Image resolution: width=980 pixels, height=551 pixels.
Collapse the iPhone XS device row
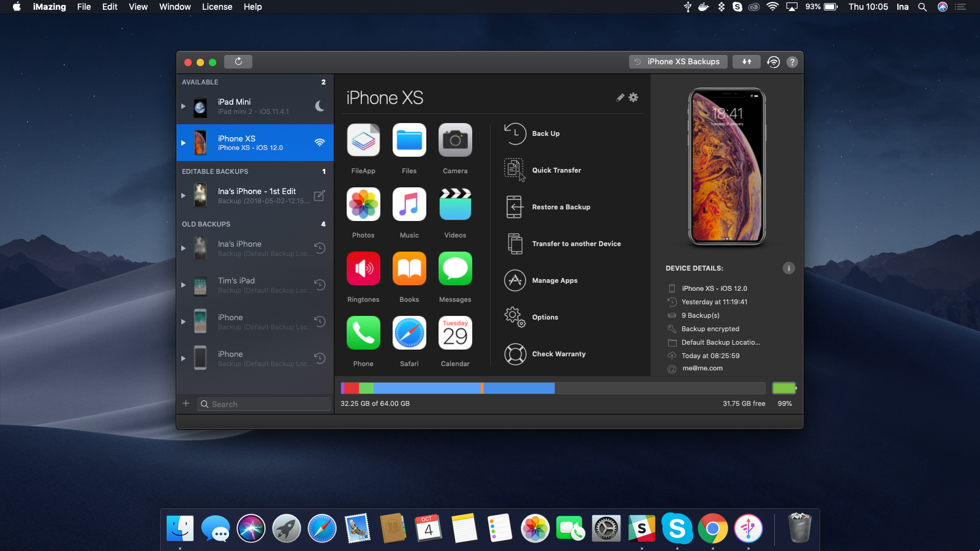[x=183, y=143]
